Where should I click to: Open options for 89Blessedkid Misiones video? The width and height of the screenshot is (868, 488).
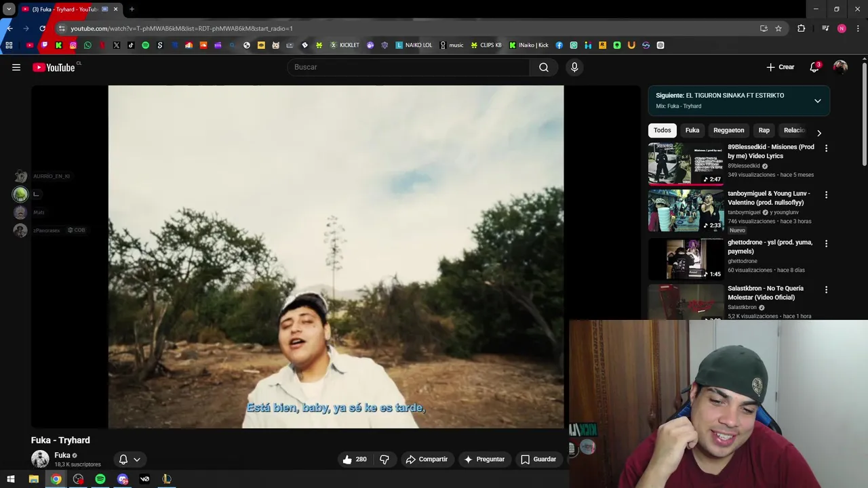826,148
